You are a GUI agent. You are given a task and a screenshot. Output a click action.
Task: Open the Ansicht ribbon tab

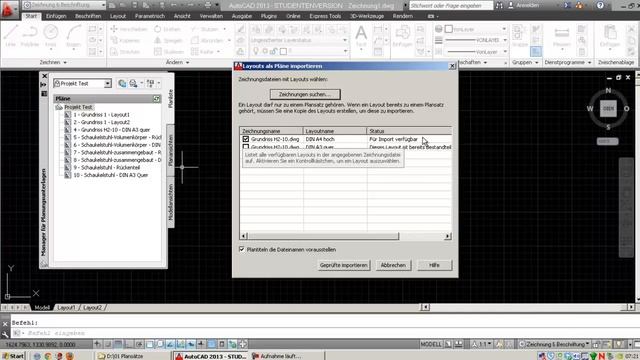point(182,16)
